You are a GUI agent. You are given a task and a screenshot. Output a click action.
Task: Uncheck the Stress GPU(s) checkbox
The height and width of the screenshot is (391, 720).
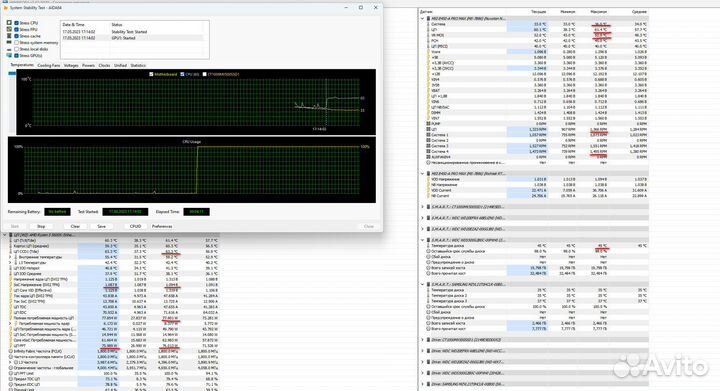pyautogui.click(x=17, y=56)
